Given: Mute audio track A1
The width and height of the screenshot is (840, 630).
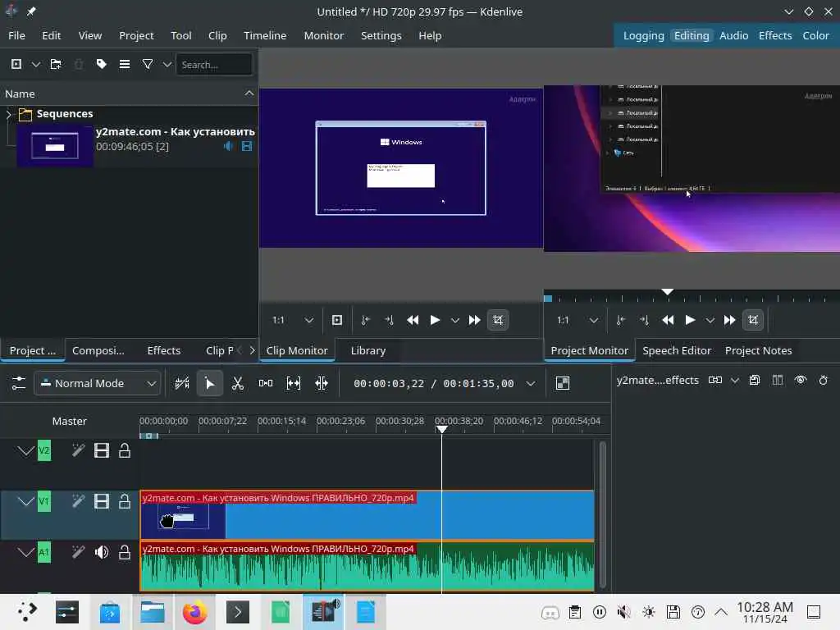Looking at the screenshot, I should click(x=101, y=552).
